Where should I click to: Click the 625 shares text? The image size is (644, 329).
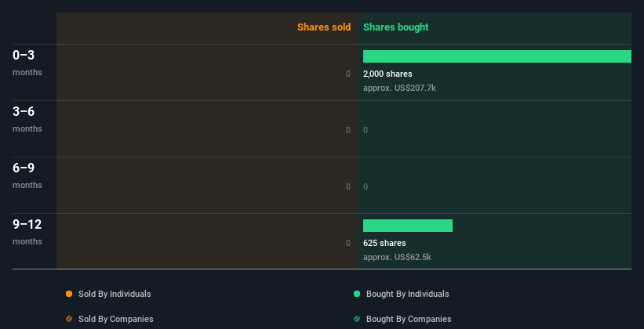click(x=384, y=243)
